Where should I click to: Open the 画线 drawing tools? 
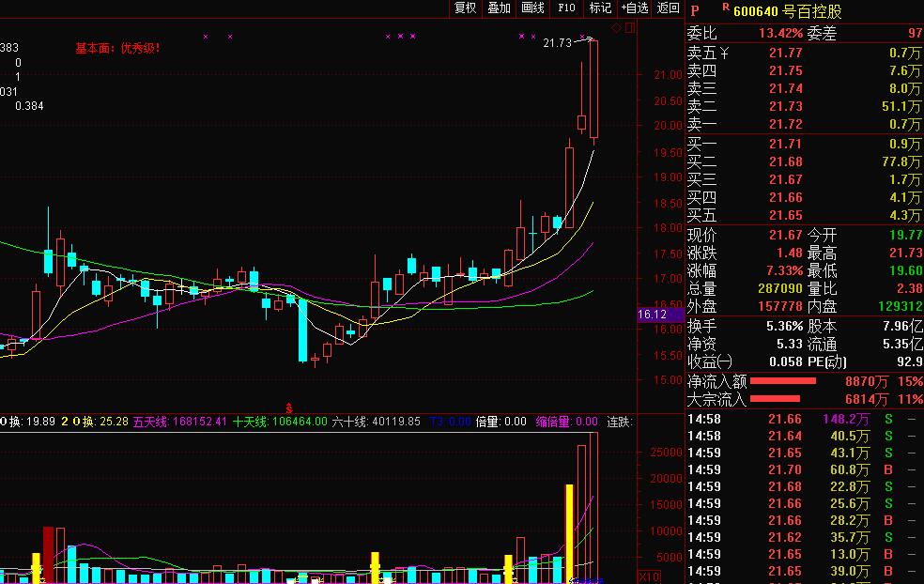coord(532,8)
